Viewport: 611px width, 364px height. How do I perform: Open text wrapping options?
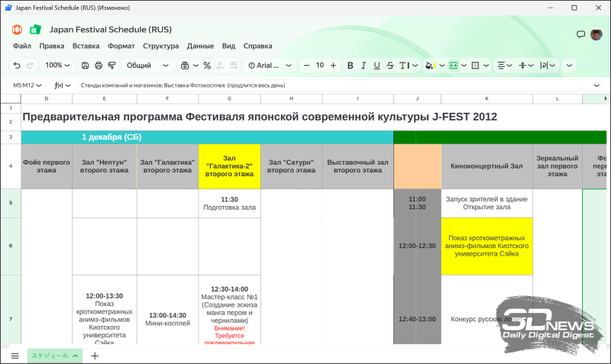coord(548,66)
